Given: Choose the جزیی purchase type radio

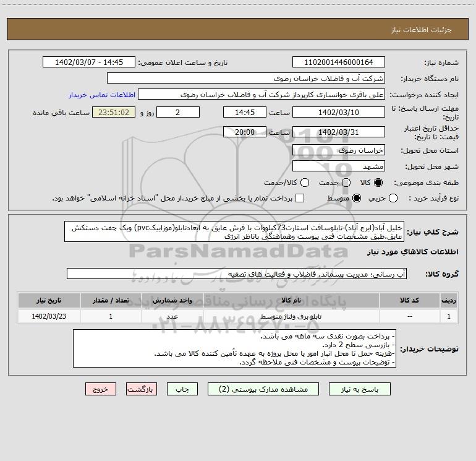Looking at the screenshot, I should coord(393,199).
